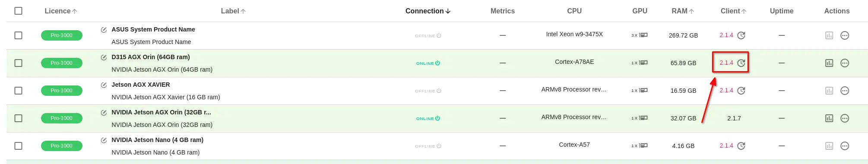Click the ONLINE status for D315 AGX Orin
The height and width of the screenshot is (164, 868).
[428, 63]
